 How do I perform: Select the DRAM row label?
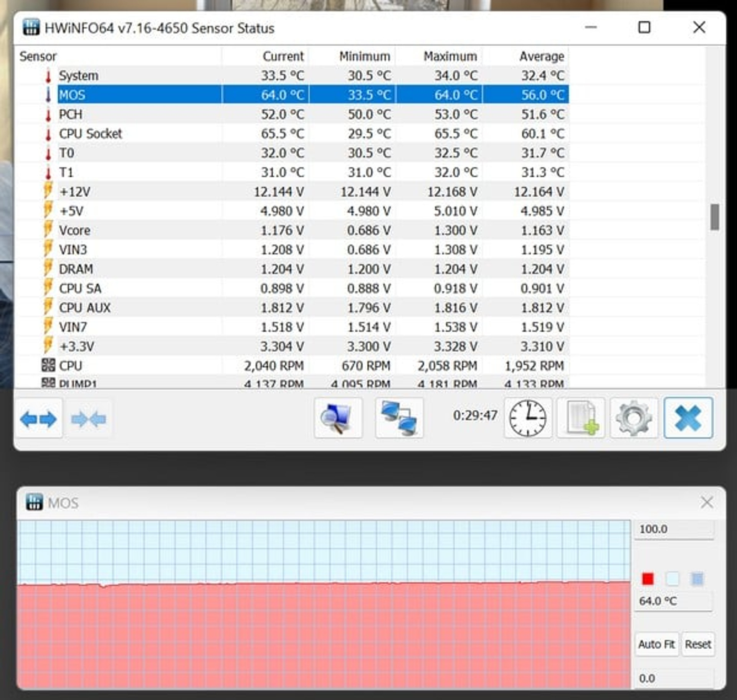76,269
